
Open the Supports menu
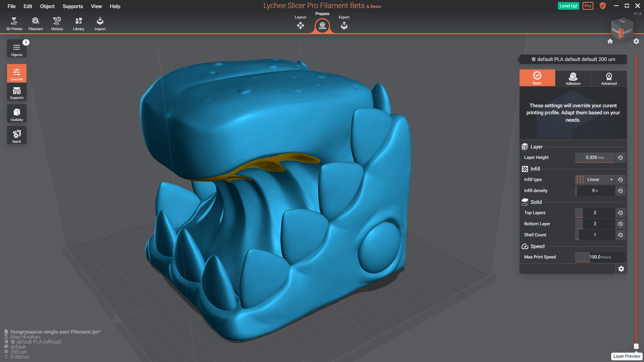coord(72,6)
